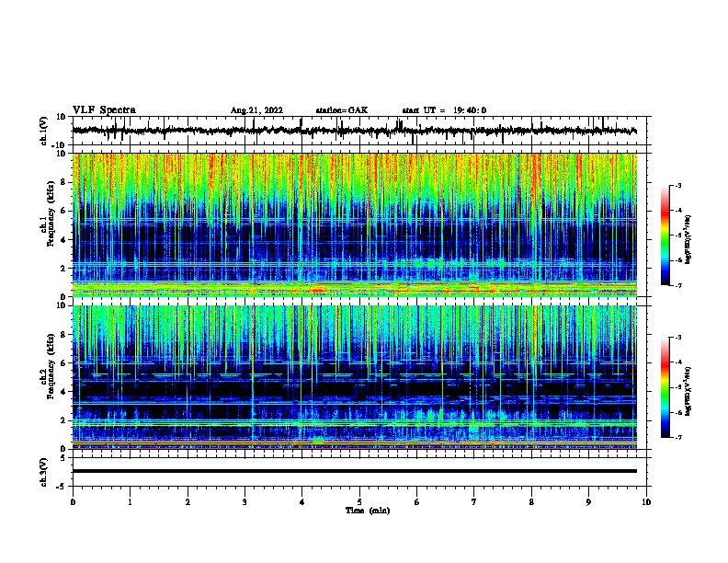Click the "VLF Spectra" title text
The width and height of the screenshot is (728, 563).
[104, 110]
